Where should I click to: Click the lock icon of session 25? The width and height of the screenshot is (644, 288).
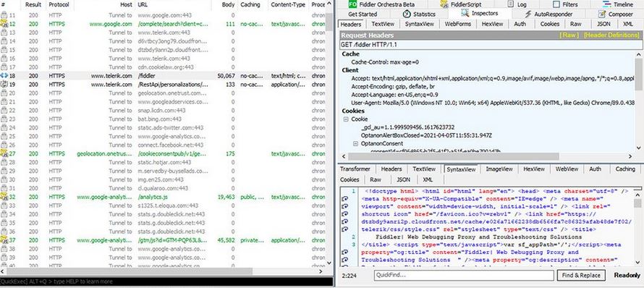pos(4,136)
